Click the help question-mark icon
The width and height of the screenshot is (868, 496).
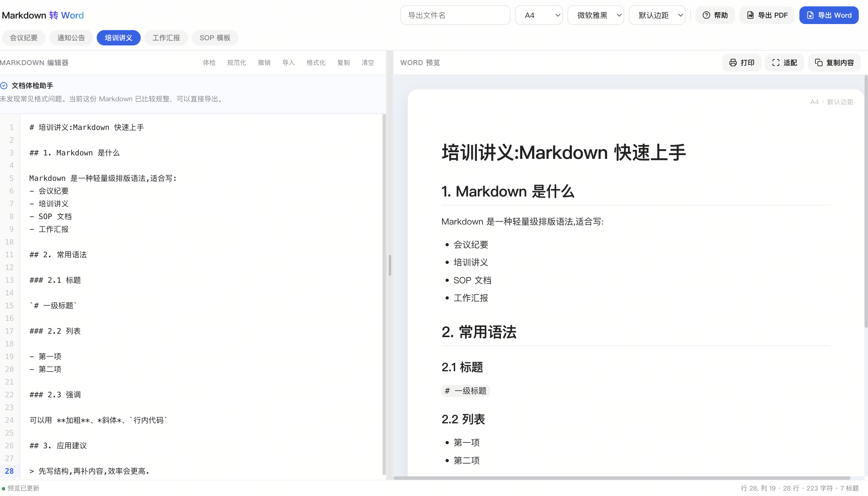tap(706, 15)
